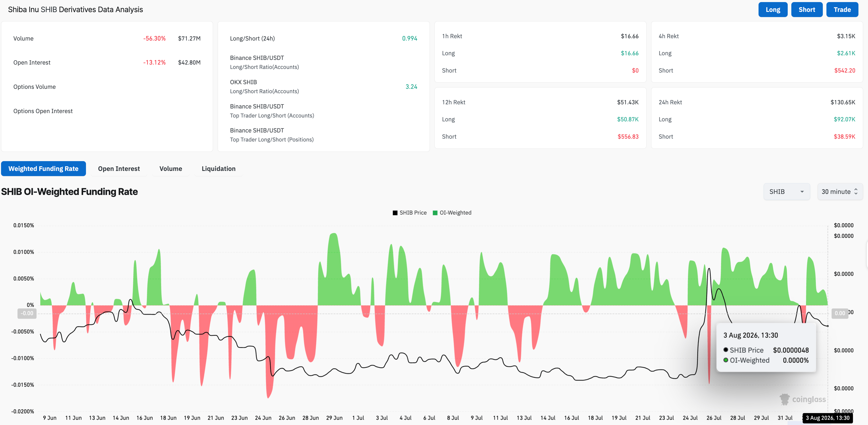Click the Open Interest amount $42.80M
The image size is (868, 425).
189,62
